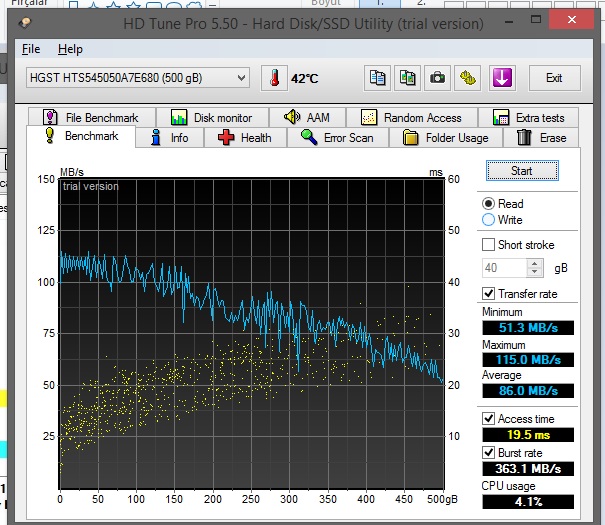
Task: Click the Folder Usage folder icon
Action: pos(411,137)
